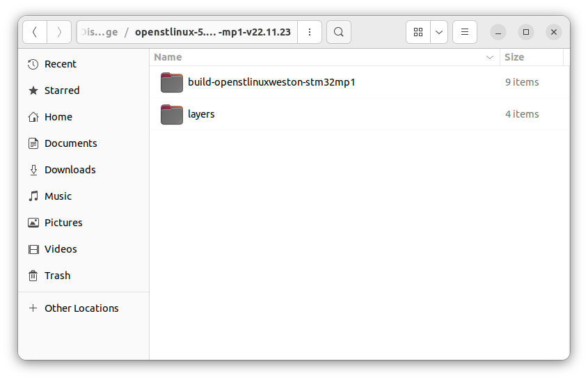Image resolution: width=588 pixels, height=380 pixels.
Task: Open Documents in the sidebar
Action: [84, 143]
